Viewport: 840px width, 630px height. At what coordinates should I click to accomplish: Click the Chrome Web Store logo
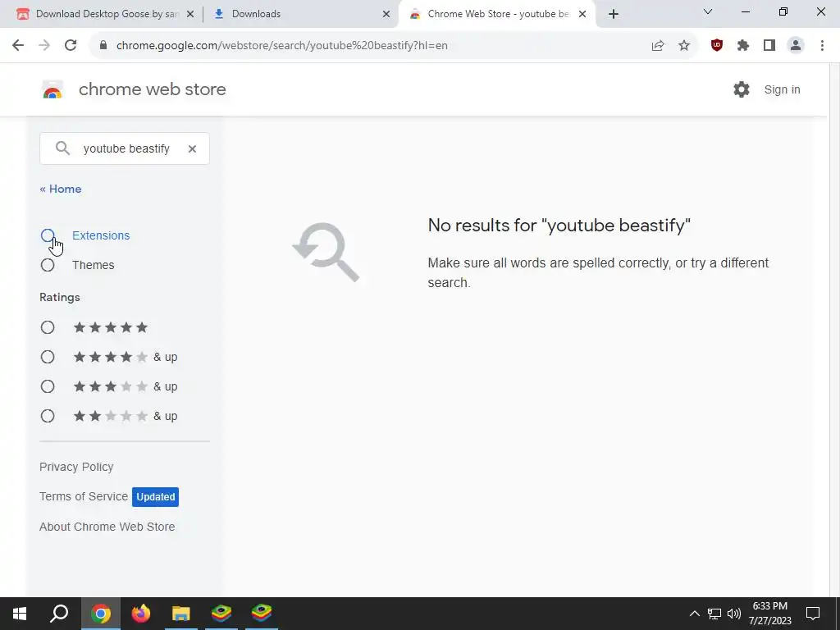pyautogui.click(x=52, y=89)
